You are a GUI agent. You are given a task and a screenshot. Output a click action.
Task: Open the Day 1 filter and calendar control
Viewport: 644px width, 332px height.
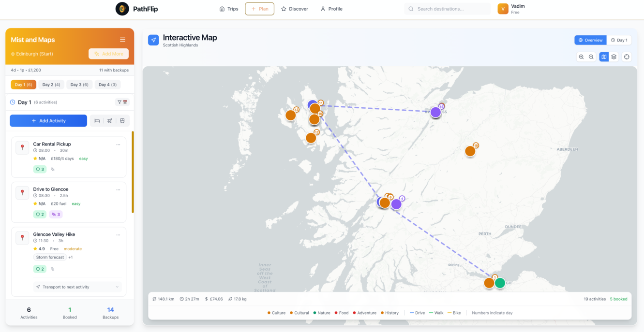click(122, 102)
